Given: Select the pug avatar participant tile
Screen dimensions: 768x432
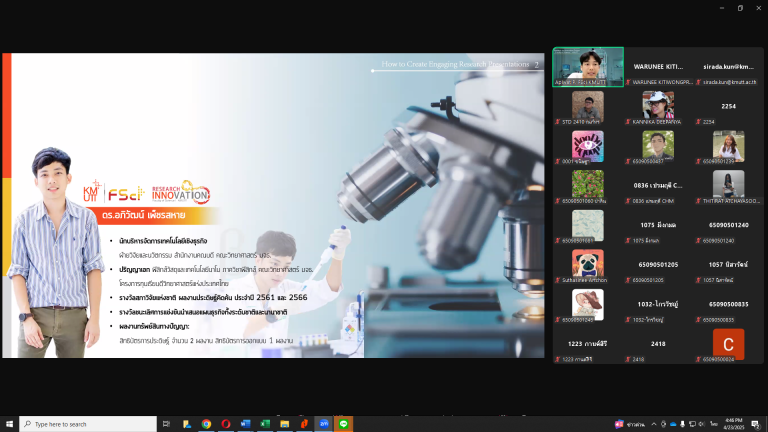Looking at the screenshot, I should (588, 266).
